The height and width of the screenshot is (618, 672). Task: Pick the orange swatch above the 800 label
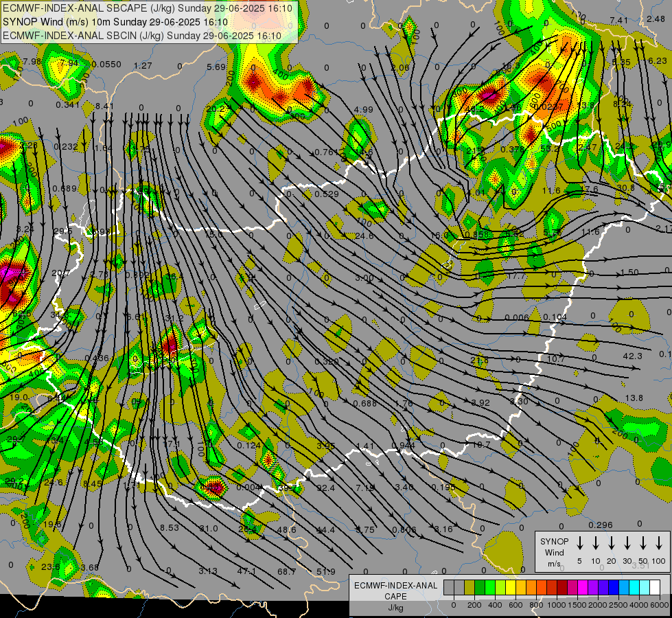(531, 588)
